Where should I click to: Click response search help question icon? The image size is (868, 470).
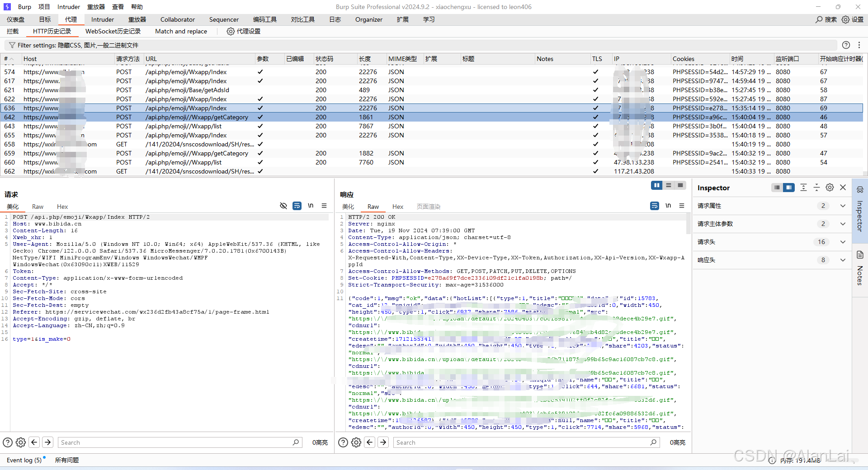(x=343, y=442)
